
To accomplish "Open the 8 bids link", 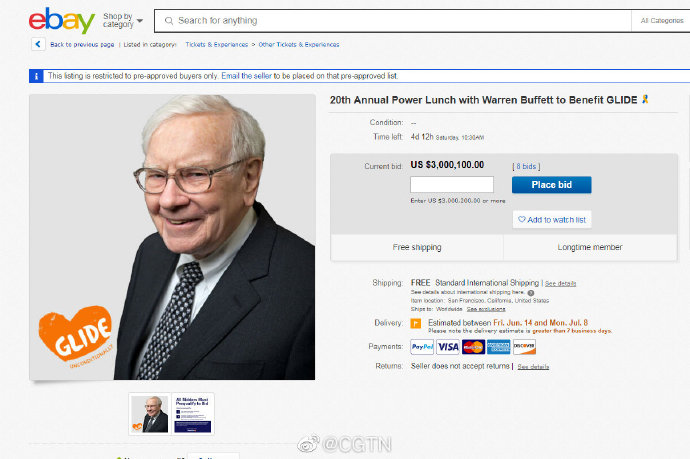I will click(x=526, y=166).
